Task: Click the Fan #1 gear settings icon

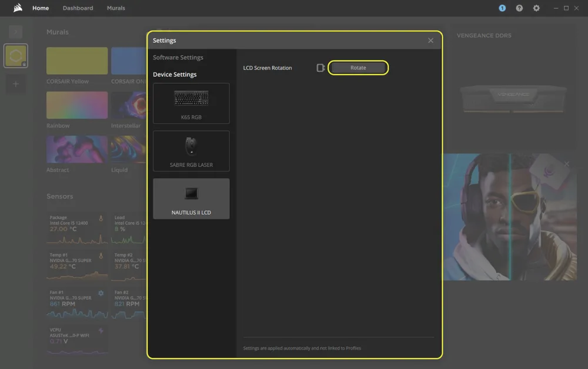Action: pyautogui.click(x=101, y=293)
